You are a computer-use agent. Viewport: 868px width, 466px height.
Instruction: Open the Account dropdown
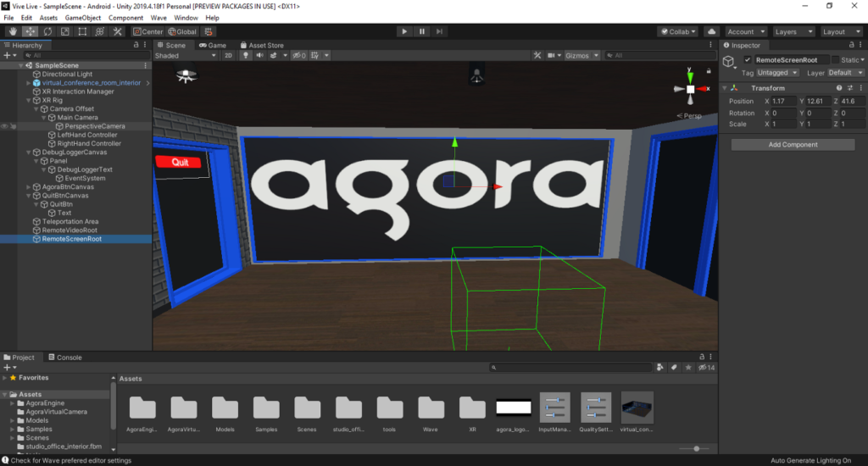(746, 31)
